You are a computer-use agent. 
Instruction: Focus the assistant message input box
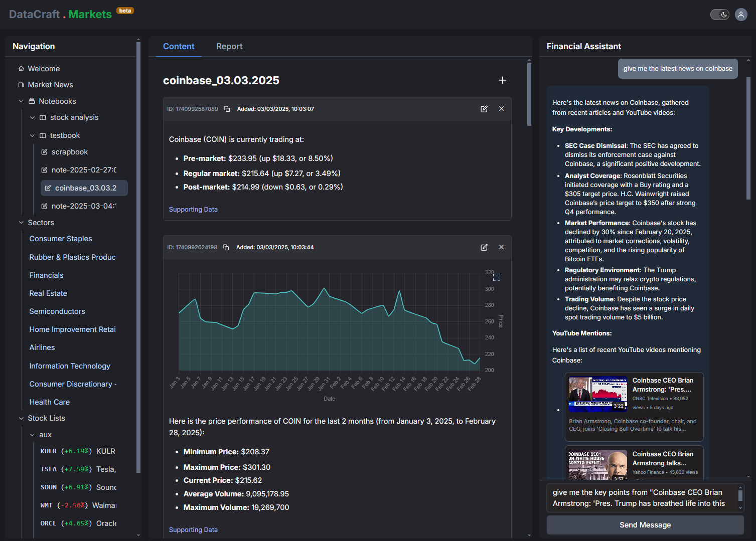(644, 498)
